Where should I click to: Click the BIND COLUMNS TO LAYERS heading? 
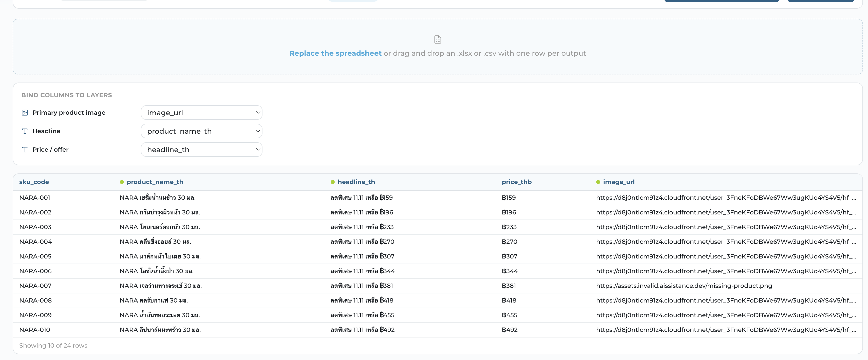pos(66,95)
